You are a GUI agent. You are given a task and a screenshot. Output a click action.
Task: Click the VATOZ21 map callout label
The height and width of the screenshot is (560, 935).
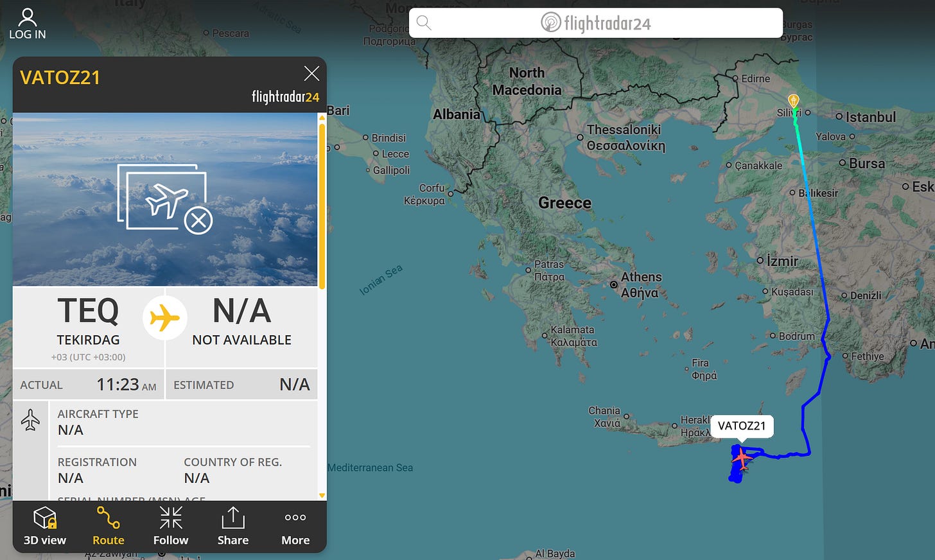742,426
